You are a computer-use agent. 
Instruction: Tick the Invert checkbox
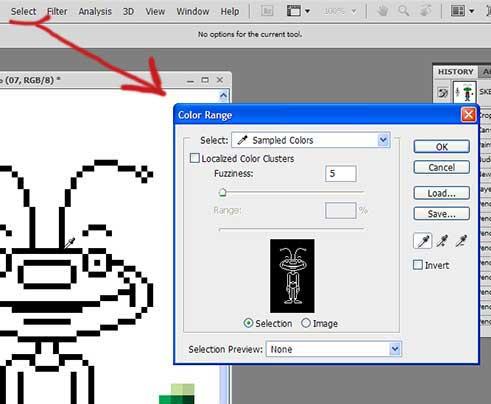(418, 265)
